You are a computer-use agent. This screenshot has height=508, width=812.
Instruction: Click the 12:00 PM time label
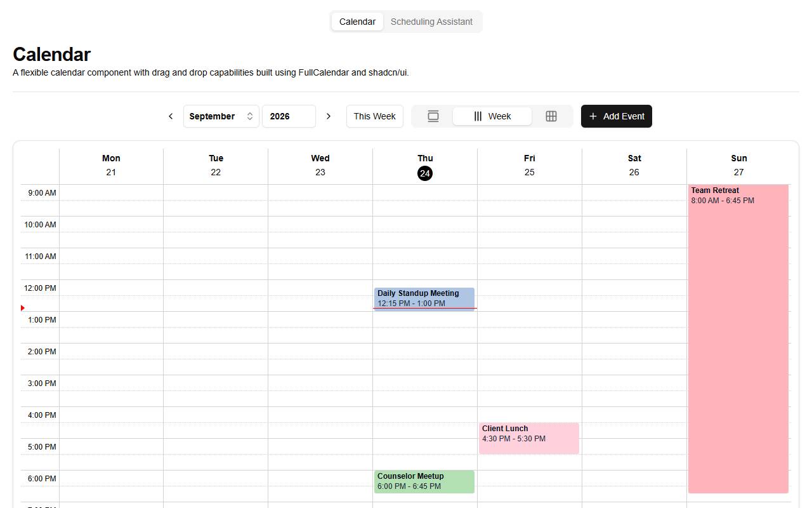40,288
